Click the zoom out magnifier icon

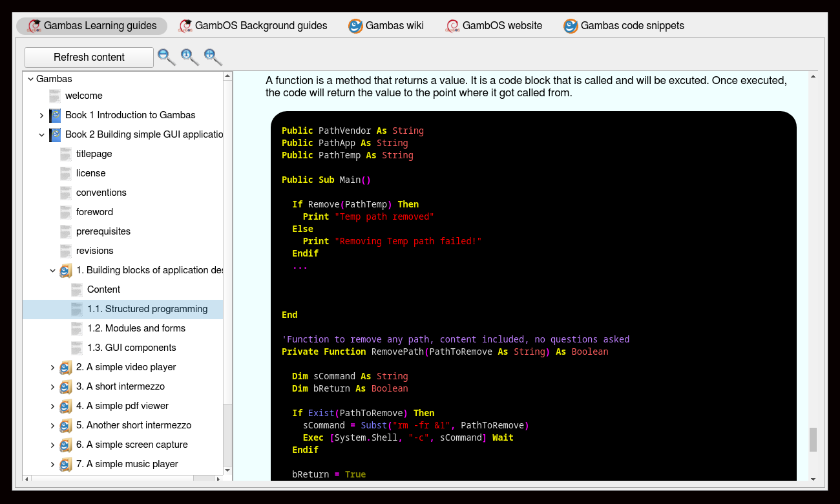(165, 56)
